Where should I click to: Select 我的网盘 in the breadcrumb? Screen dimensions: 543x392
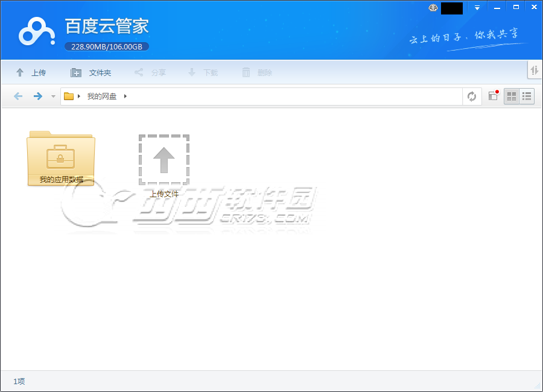(x=102, y=96)
